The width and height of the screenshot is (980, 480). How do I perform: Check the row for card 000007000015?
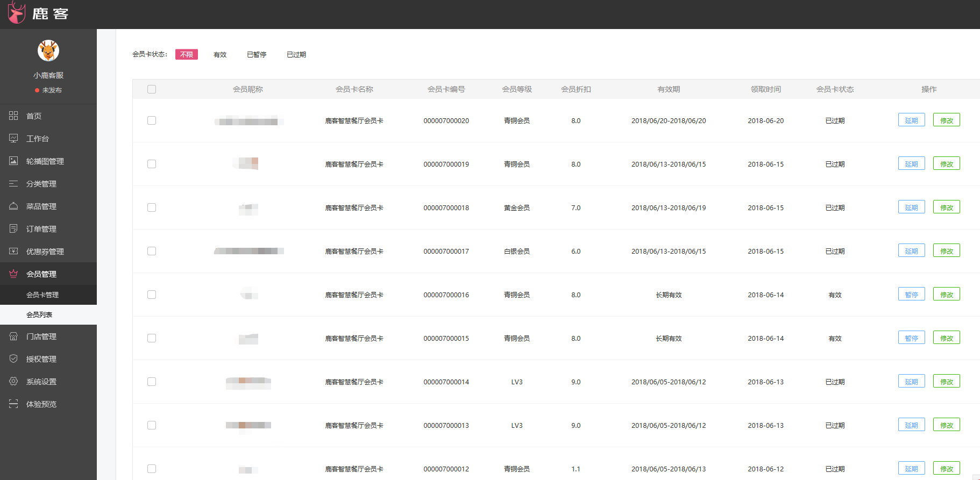(152, 338)
